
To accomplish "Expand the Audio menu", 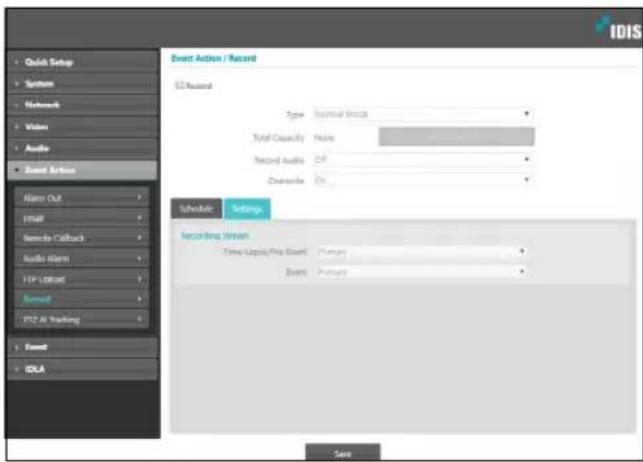I will point(82,148).
